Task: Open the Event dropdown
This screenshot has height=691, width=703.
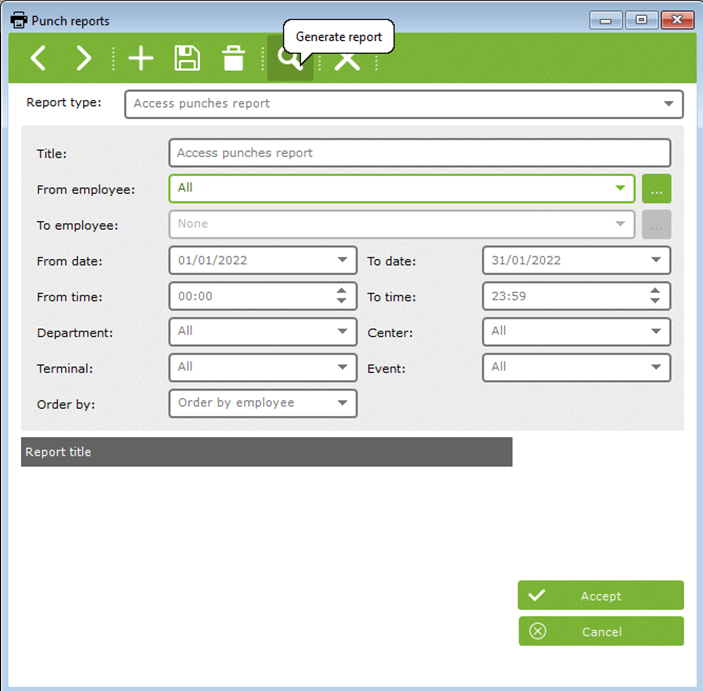Action: click(577, 368)
